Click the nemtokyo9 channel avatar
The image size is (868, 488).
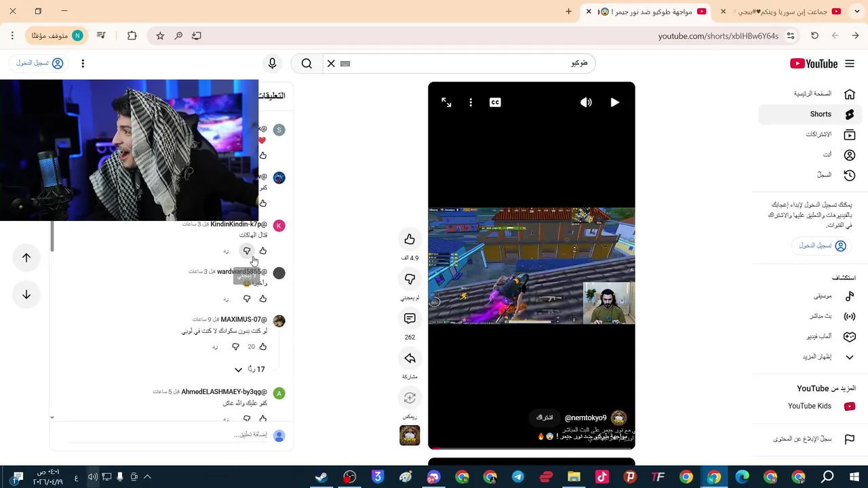pyautogui.click(x=618, y=418)
